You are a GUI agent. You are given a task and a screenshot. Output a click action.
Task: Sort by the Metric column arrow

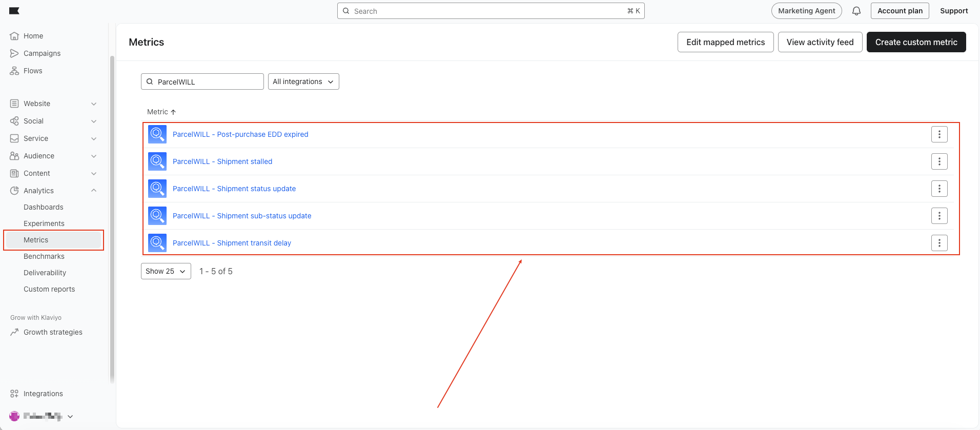click(173, 112)
